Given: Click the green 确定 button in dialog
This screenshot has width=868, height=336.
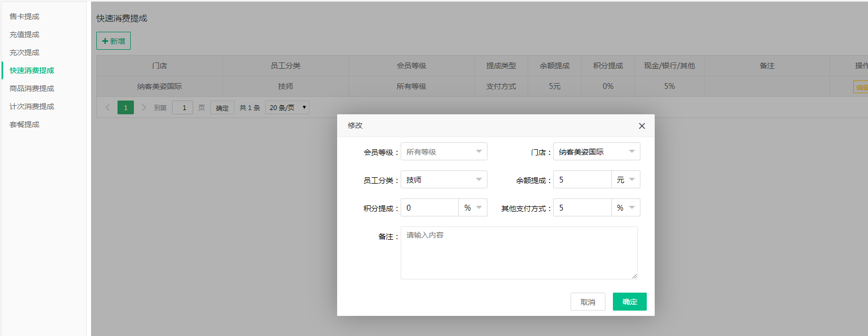Looking at the screenshot, I should click(629, 302).
